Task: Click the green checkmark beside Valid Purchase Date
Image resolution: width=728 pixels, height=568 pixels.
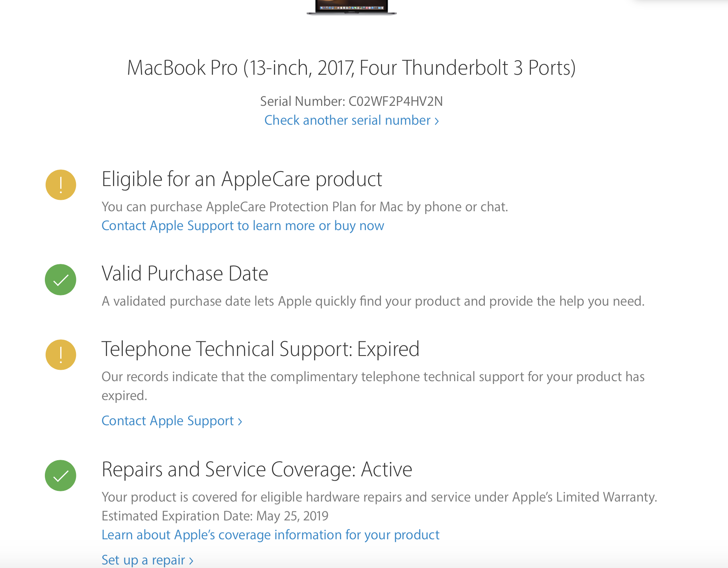Action: [61, 280]
